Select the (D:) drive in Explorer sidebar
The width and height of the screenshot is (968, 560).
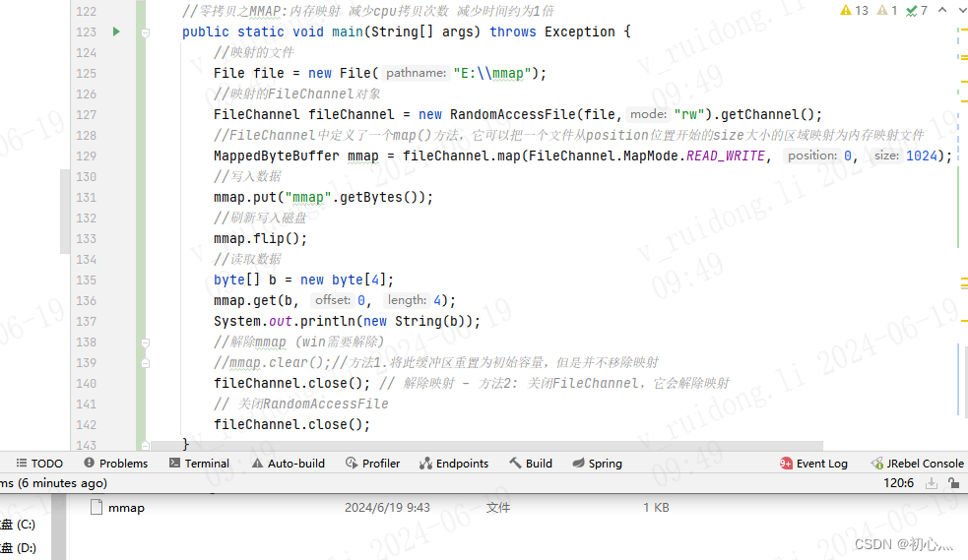click(x=18, y=547)
